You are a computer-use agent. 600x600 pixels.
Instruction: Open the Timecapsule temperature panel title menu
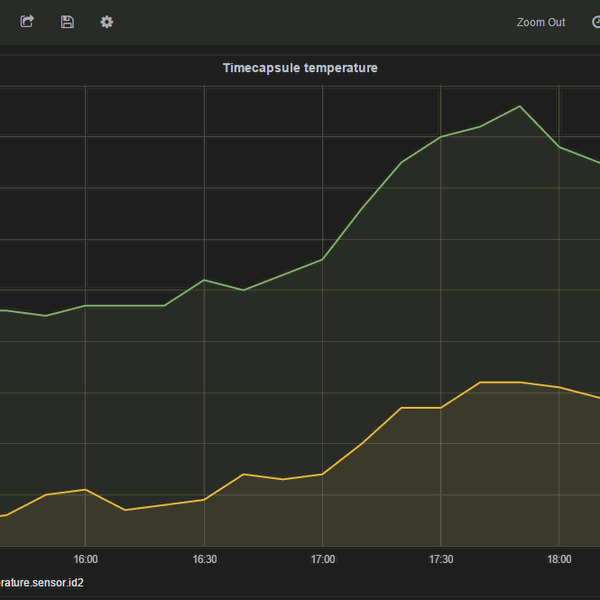299,68
